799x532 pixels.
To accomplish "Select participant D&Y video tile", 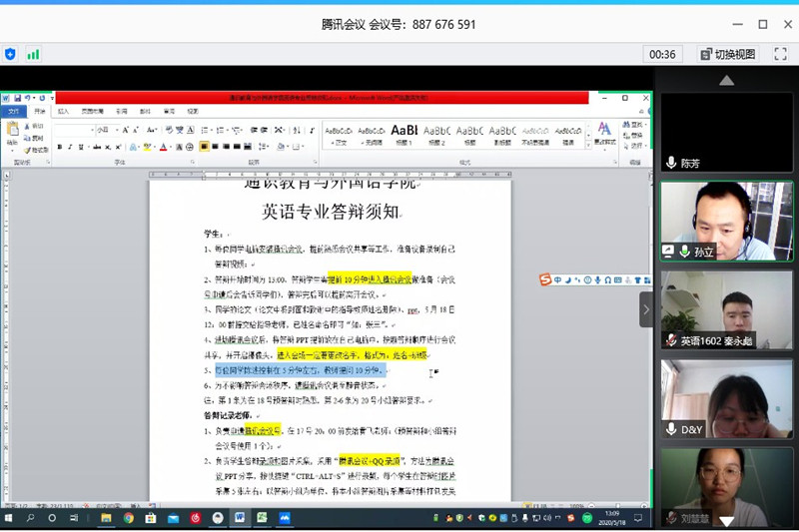I will click(727, 398).
